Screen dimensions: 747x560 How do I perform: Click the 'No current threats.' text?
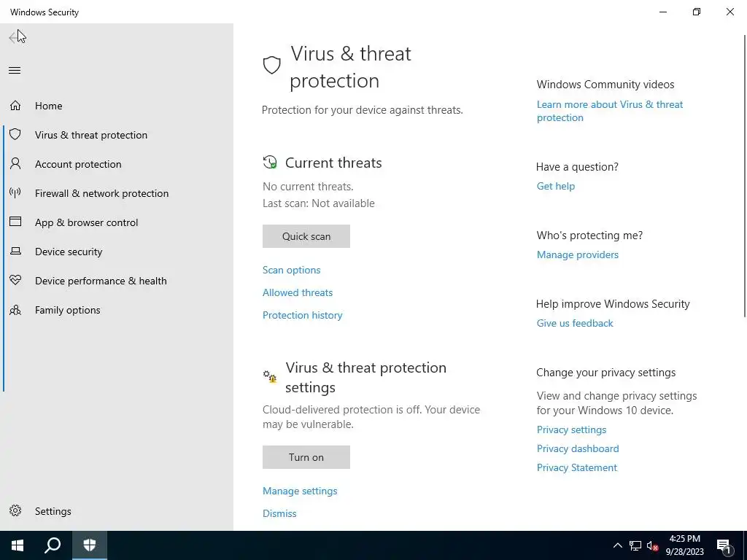[308, 187]
